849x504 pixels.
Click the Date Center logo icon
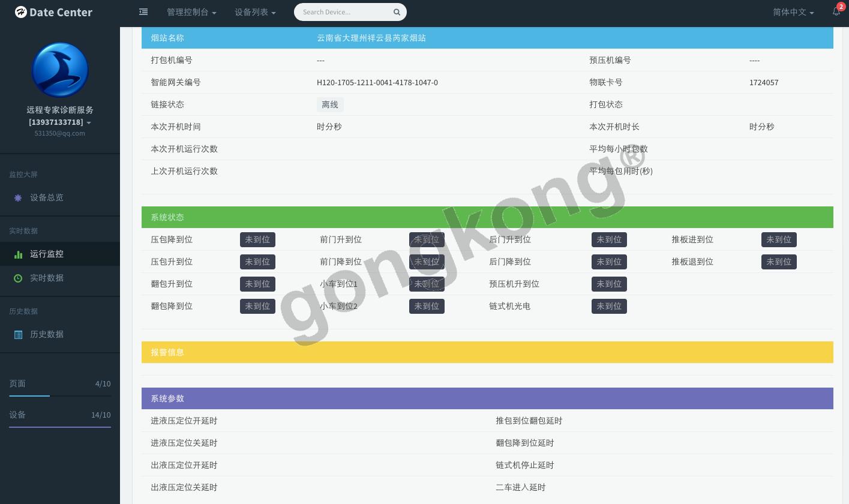click(21, 12)
